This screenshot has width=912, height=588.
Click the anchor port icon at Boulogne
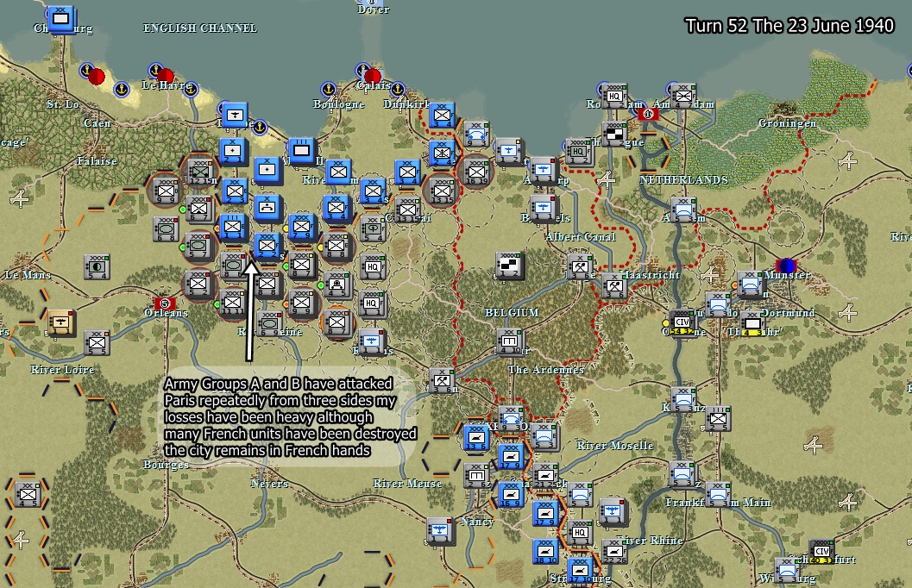(329, 90)
